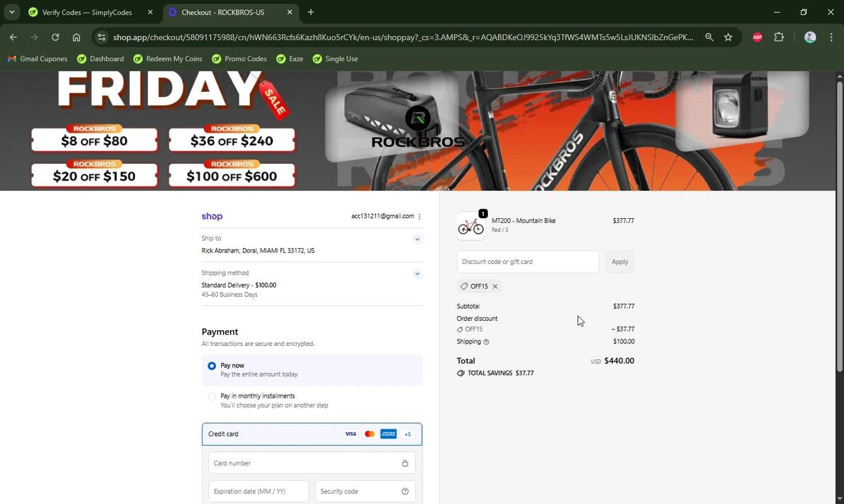Remove the OFF15 discount code
Image resolution: width=844 pixels, height=504 pixels.
pyautogui.click(x=495, y=286)
